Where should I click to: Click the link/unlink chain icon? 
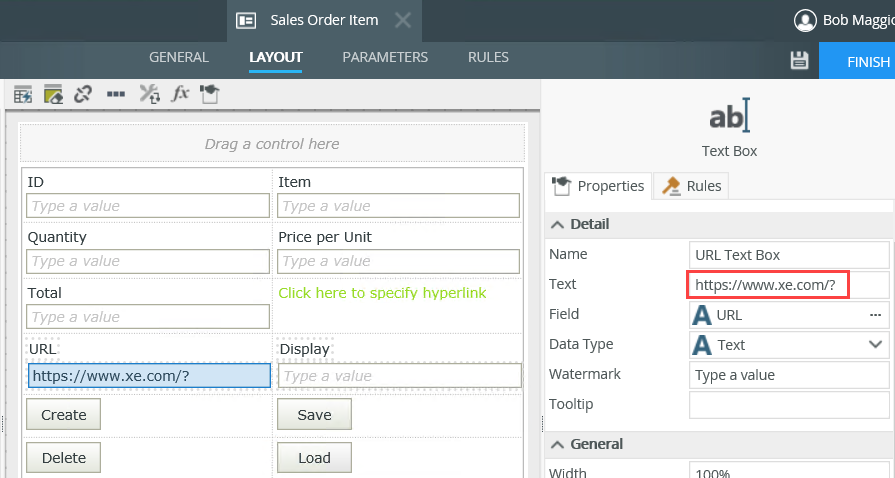(x=83, y=94)
